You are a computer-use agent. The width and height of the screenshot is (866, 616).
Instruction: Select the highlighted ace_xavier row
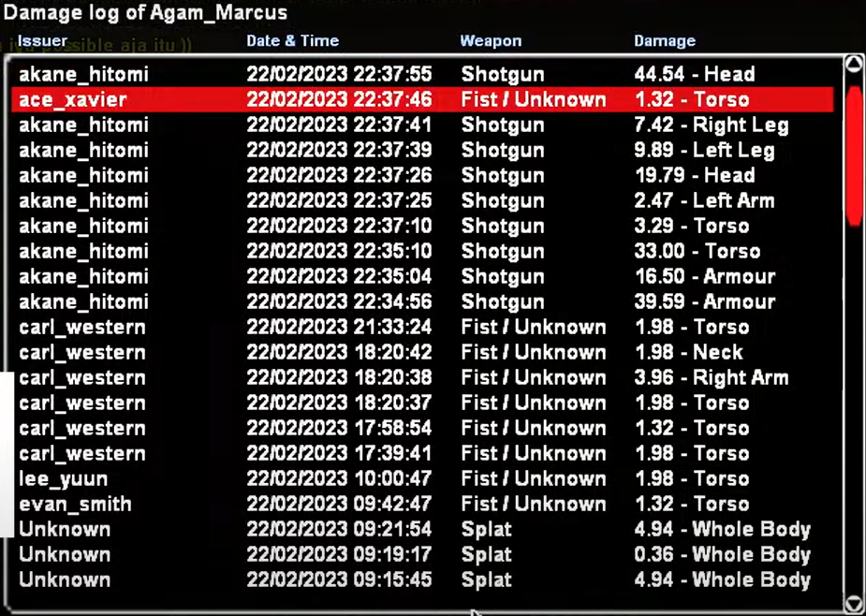422,99
